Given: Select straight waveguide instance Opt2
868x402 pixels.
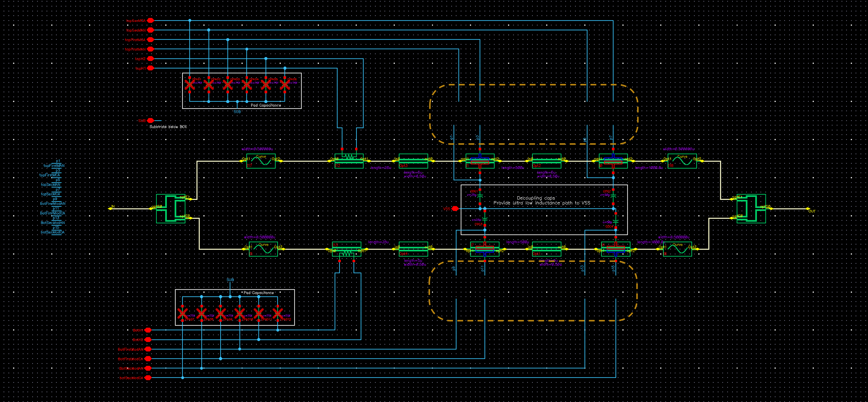Looking at the screenshot, I should click(546, 161).
